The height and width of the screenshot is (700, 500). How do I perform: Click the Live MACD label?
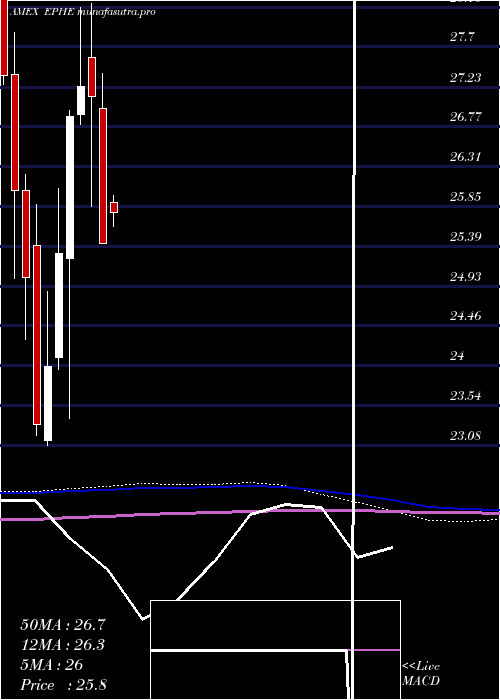click(421, 674)
